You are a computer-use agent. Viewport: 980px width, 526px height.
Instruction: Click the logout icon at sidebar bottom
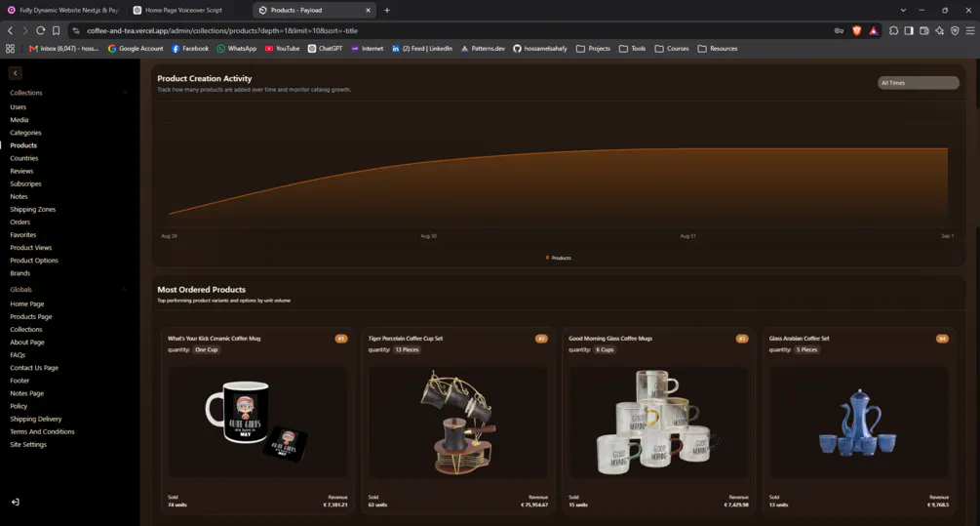(x=15, y=502)
